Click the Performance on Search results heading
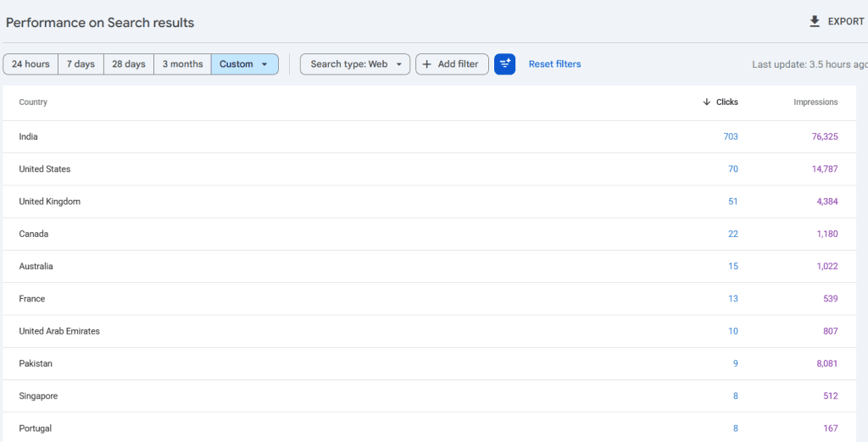This screenshot has width=868, height=442. click(100, 23)
